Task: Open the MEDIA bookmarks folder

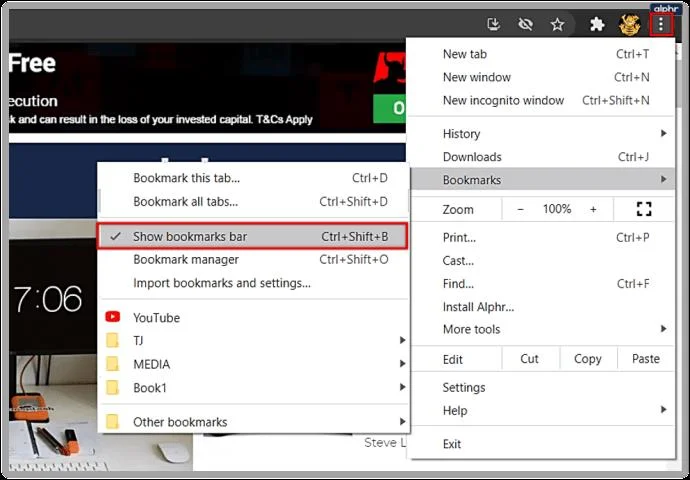Action: tap(253, 364)
